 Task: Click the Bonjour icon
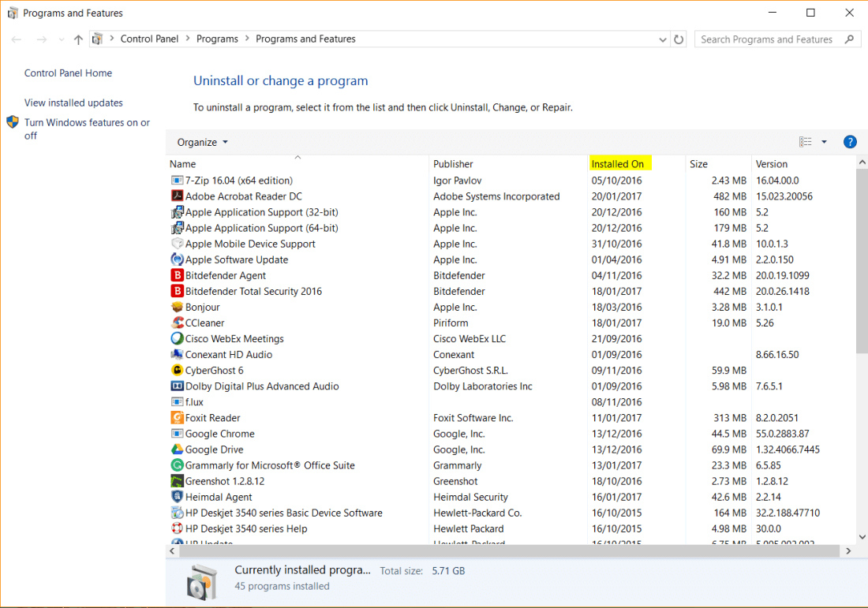click(x=177, y=307)
